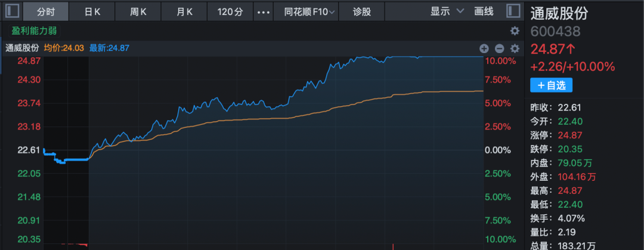Image resolution: width=644 pixels, height=250 pixels.
Task: Select the 周K weekly chart tab
Action: pos(138,12)
